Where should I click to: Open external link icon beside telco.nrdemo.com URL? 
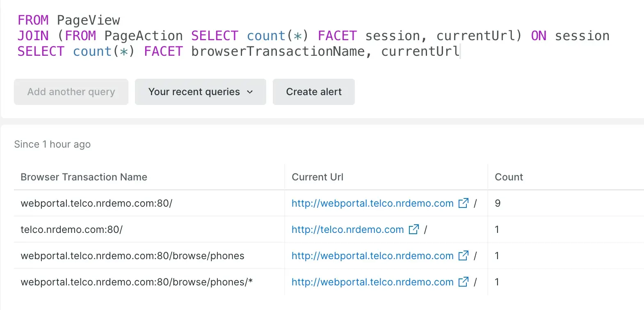coord(413,229)
